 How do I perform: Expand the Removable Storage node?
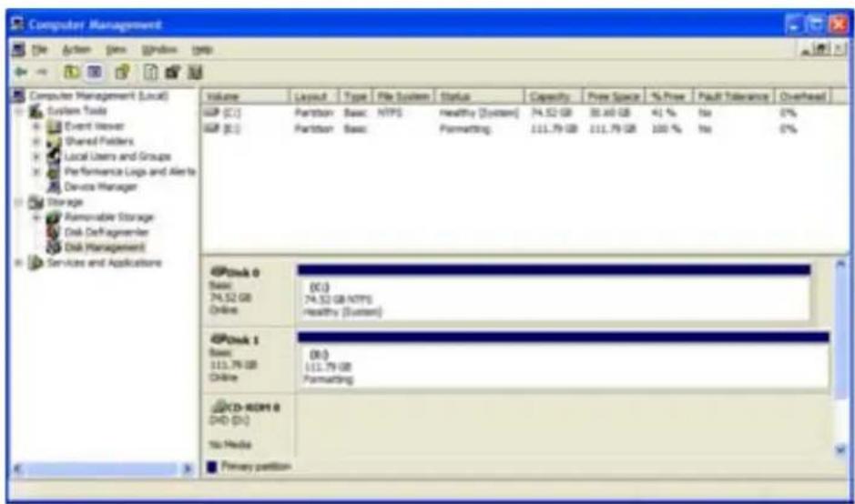pos(36,218)
